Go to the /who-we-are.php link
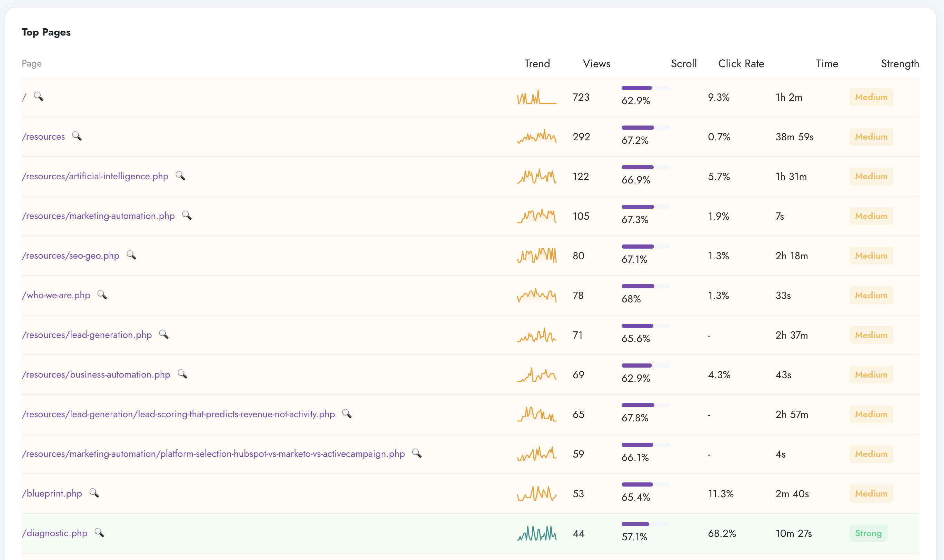The width and height of the screenshot is (944, 560). click(x=56, y=295)
